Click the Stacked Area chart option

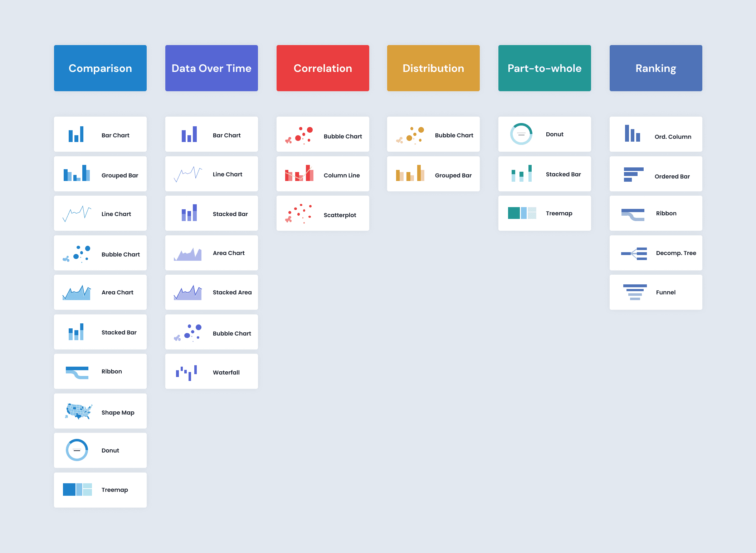point(211,292)
